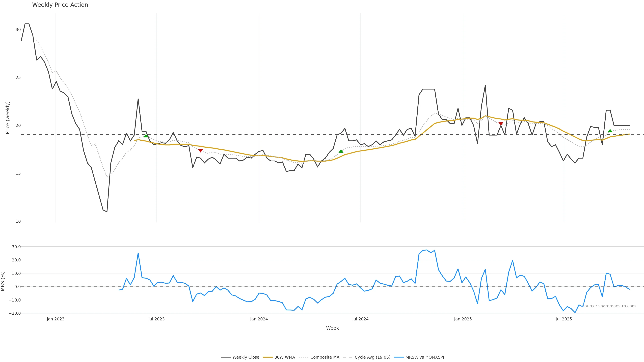Viewport: 644px width, 362px height.
Task: Click the green up-triangle marker in mid-2024
Action: click(x=341, y=151)
